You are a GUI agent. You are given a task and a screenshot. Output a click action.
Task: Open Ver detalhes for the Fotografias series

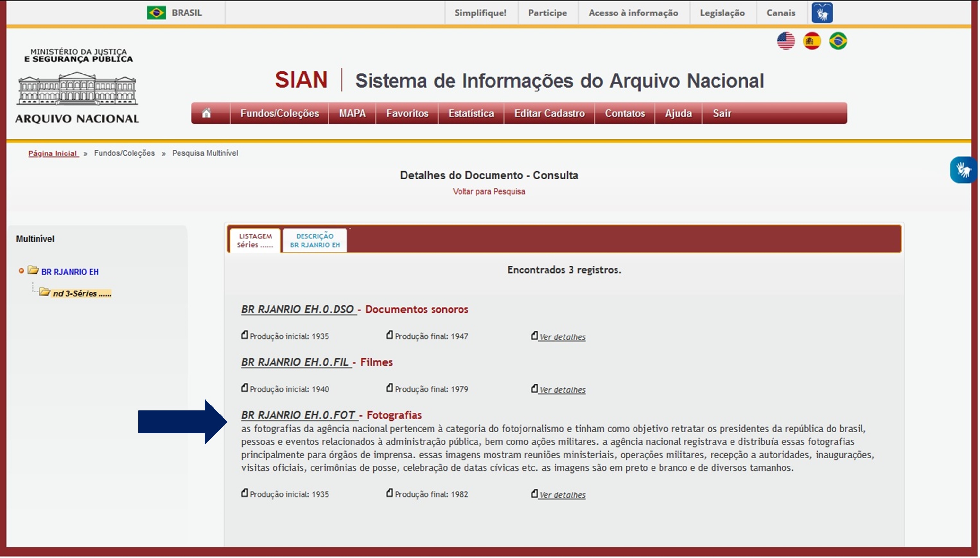pyautogui.click(x=562, y=494)
